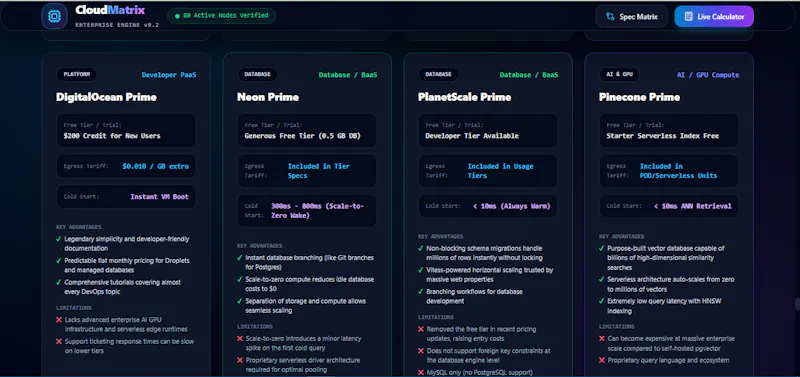The height and width of the screenshot is (377, 800).
Task: Click the CloudMatrix chip logo icon
Action: (x=54, y=16)
